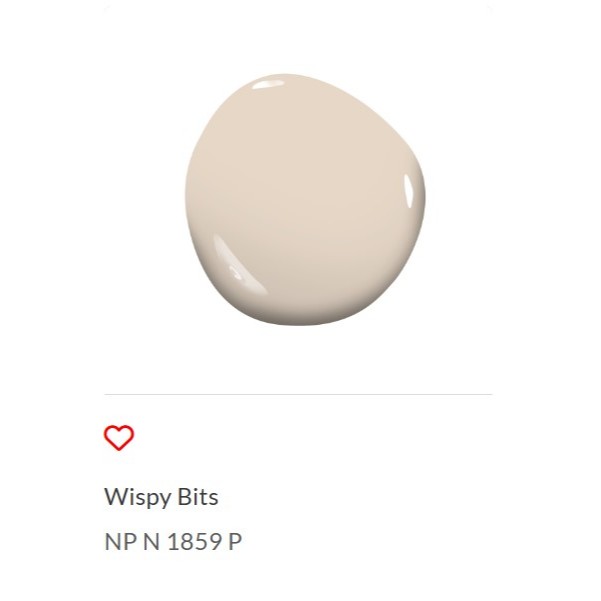The height and width of the screenshot is (601, 601).
Task: Toggle the red heart outline favorite
Action: (x=119, y=438)
